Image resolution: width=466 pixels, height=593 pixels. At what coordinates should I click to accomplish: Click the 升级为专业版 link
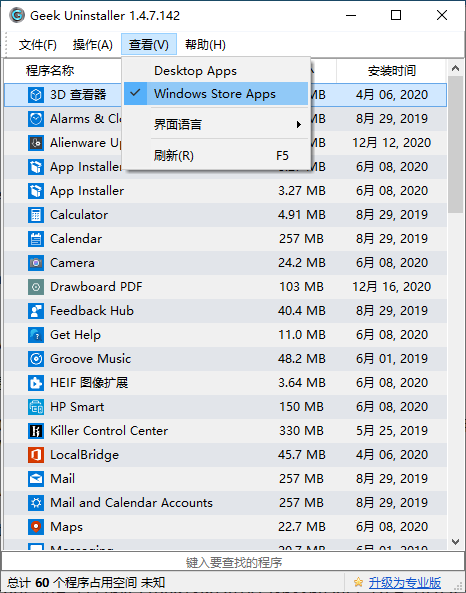pyautogui.click(x=405, y=582)
